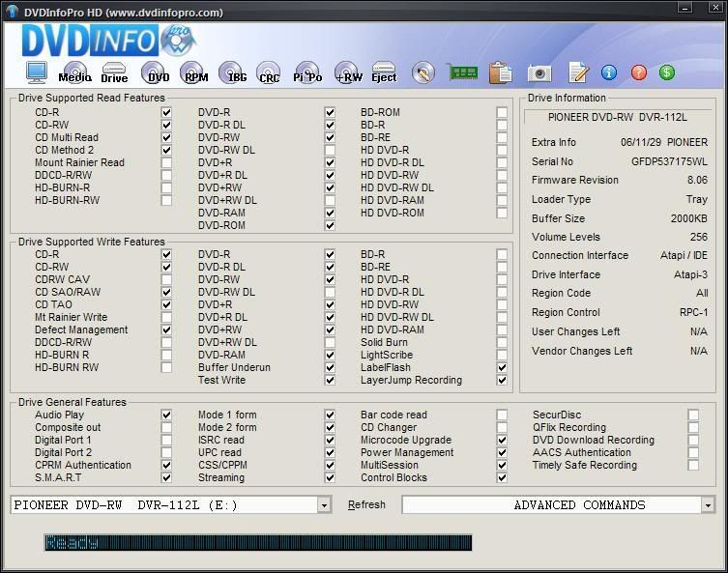The height and width of the screenshot is (573, 728).
Task: Toggle LayerJump Recording checkbox
Action: (502, 380)
